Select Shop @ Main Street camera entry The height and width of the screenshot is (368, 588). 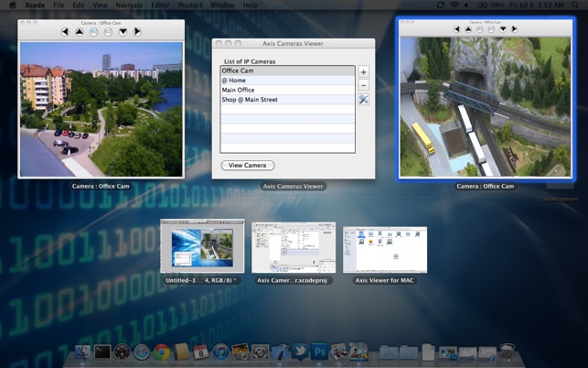(287, 100)
